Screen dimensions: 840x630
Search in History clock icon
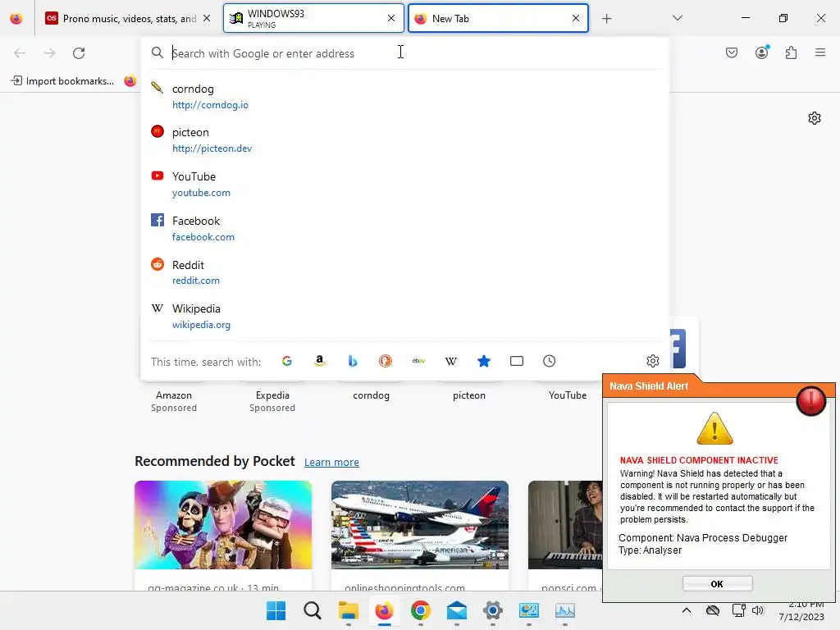tap(549, 361)
